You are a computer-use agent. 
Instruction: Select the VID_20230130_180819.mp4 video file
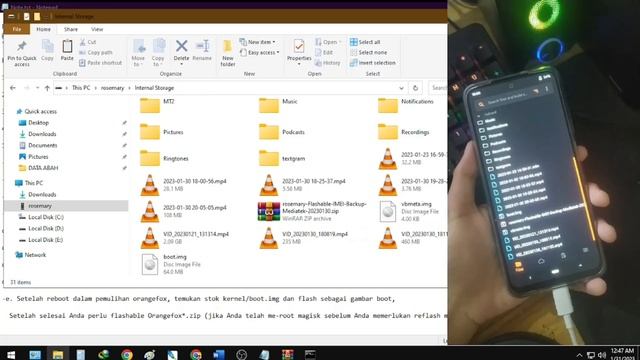[304, 238]
